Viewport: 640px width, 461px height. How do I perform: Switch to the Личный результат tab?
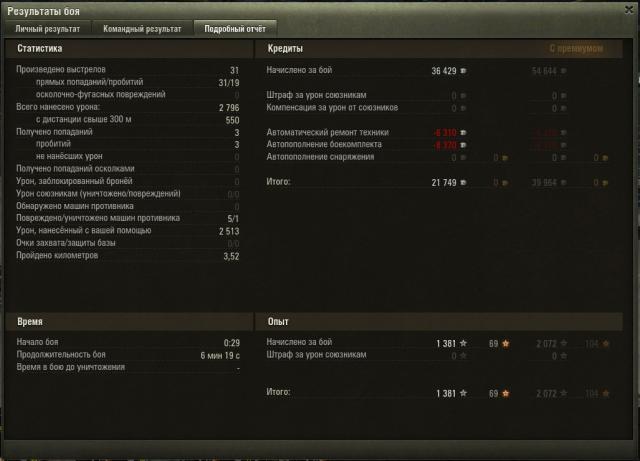click(48, 29)
